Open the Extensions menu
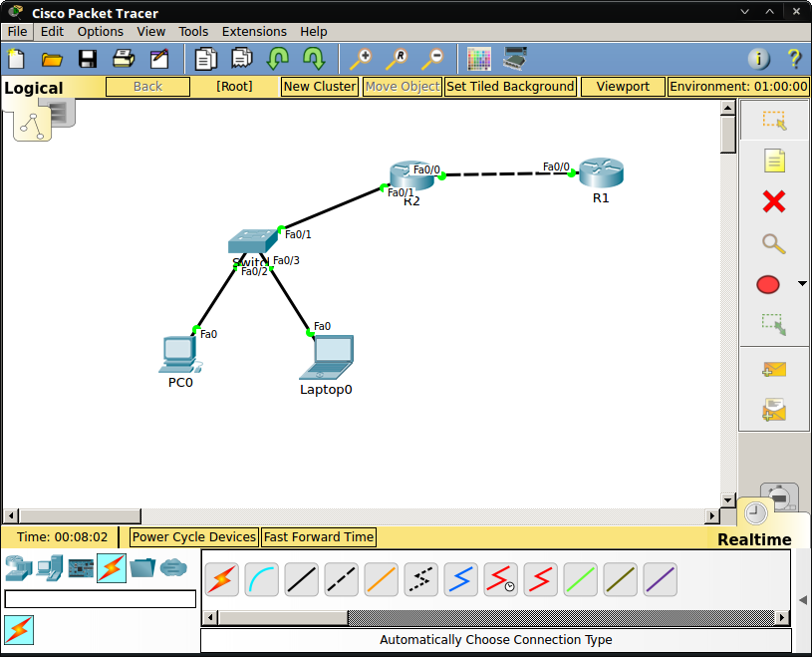This screenshot has width=812, height=657. click(254, 31)
